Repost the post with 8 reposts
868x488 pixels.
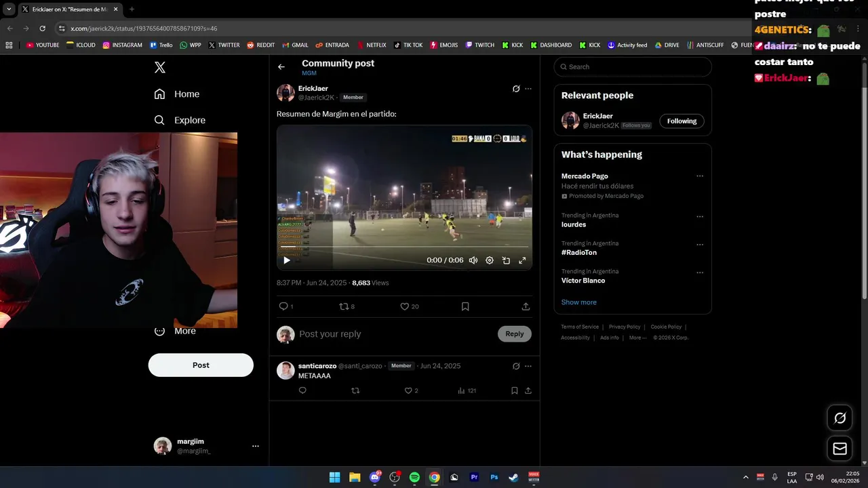(x=344, y=306)
